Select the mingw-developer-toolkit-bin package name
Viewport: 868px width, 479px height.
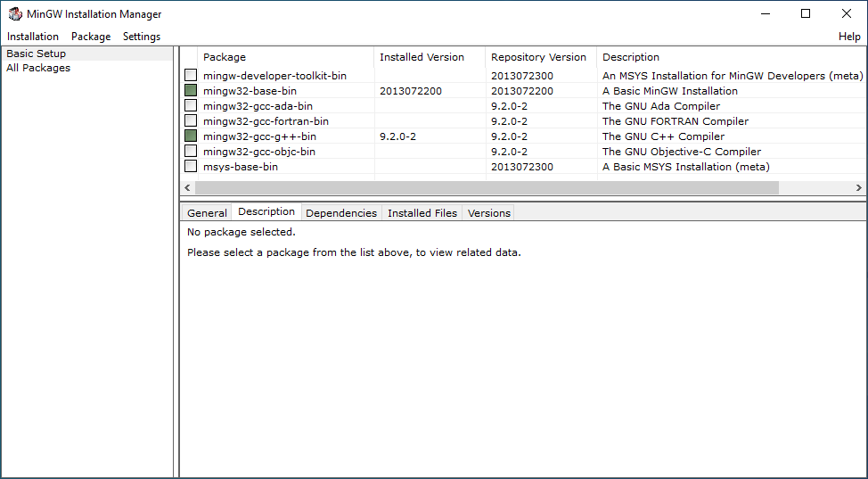(274, 76)
